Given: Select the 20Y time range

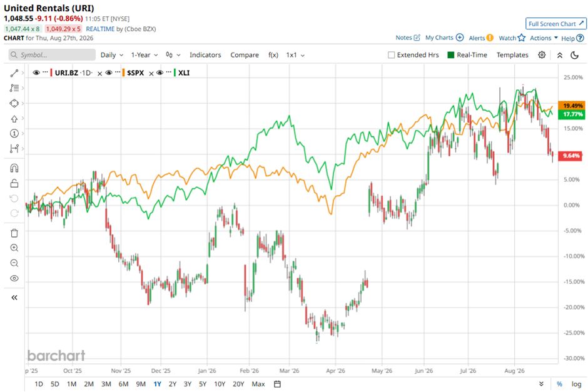Looking at the screenshot, I should (238, 384).
